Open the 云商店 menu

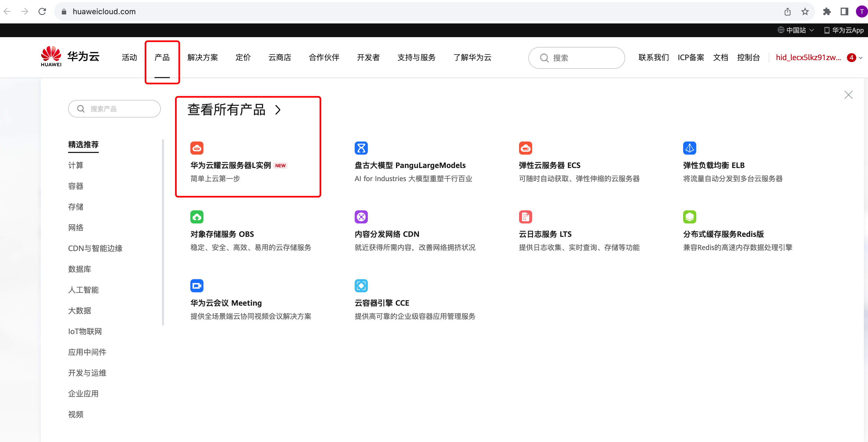point(280,58)
